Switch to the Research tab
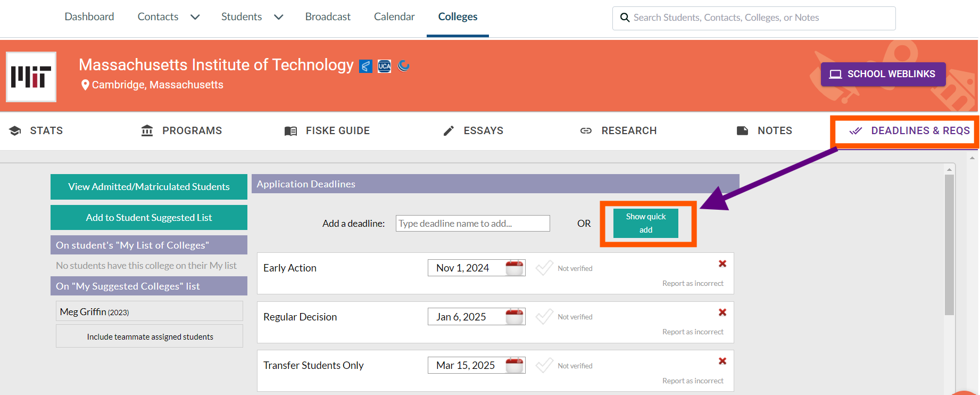Image resolution: width=980 pixels, height=395 pixels. coord(618,130)
